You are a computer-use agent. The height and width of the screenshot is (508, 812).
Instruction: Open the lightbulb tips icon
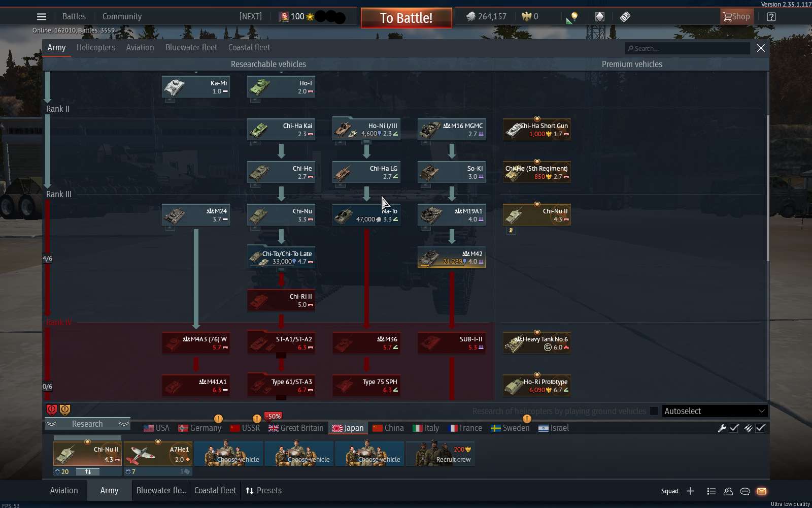[573, 17]
